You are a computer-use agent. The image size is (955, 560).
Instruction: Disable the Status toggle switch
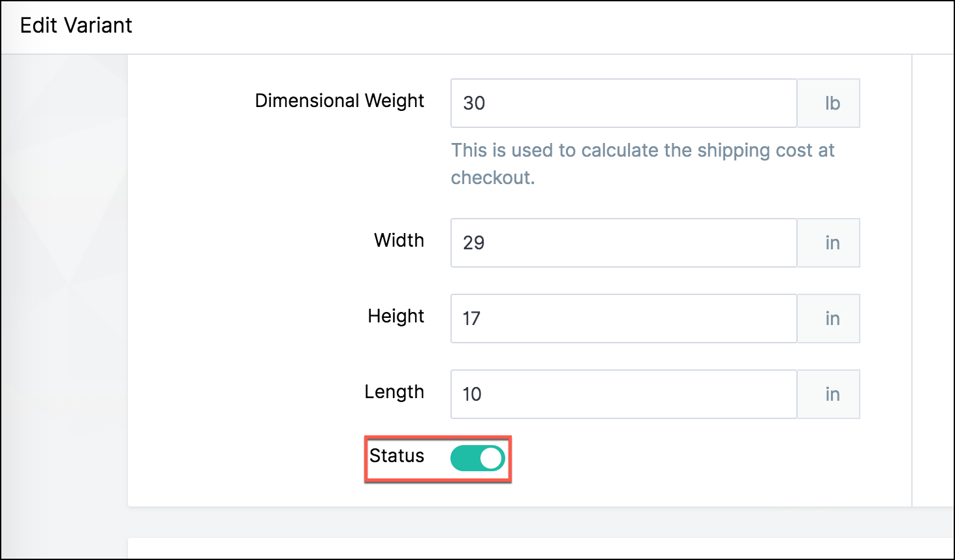(477, 458)
